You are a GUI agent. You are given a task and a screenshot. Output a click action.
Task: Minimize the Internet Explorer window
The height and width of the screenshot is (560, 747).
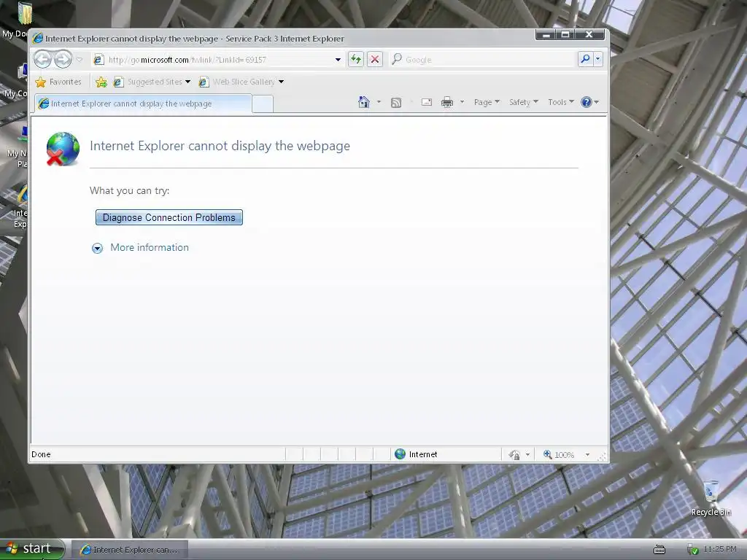546,34
